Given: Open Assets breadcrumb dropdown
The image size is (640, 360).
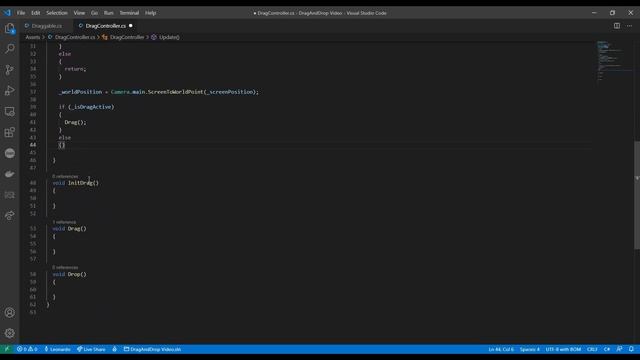Looking at the screenshot, I should pyautogui.click(x=33, y=37).
